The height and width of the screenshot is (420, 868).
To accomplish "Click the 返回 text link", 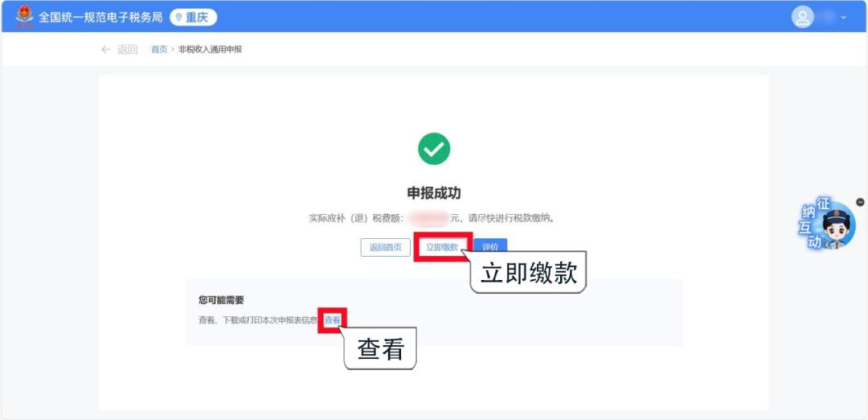I will (x=127, y=49).
